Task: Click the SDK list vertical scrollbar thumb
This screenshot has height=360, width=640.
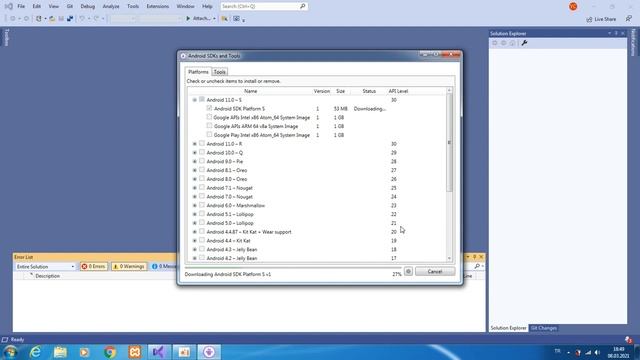Action: pos(449,142)
